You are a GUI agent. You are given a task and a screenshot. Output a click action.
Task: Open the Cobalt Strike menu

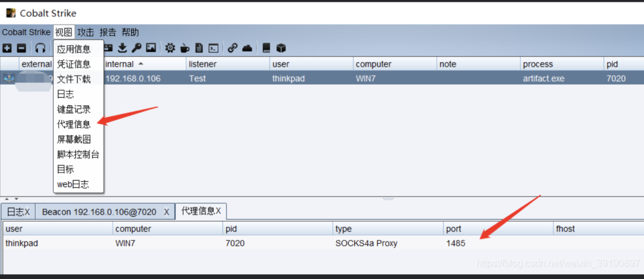pos(26,32)
